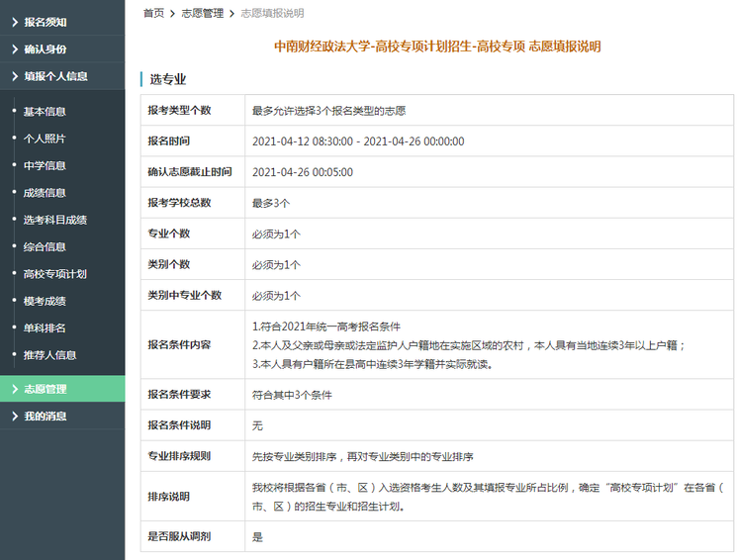Image resolution: width=737 pixels, height=560 pixels.
Task: Click the 是否服从调剂 row label
Action: [x=179, y=536]
